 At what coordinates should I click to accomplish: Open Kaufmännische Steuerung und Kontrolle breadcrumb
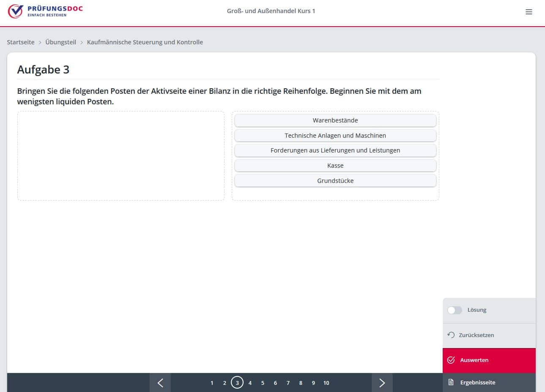tap(145, 42)
